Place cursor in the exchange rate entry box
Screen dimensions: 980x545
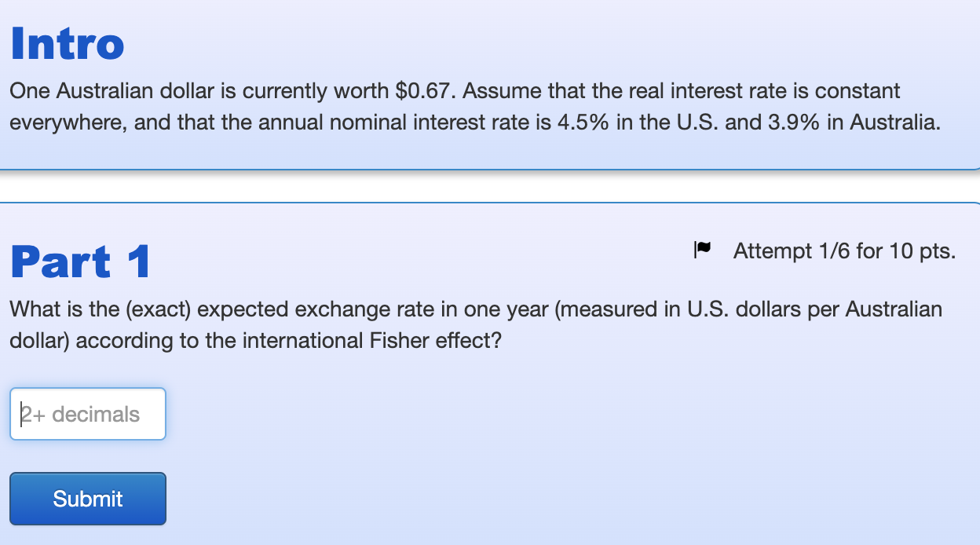coord(87,414)
